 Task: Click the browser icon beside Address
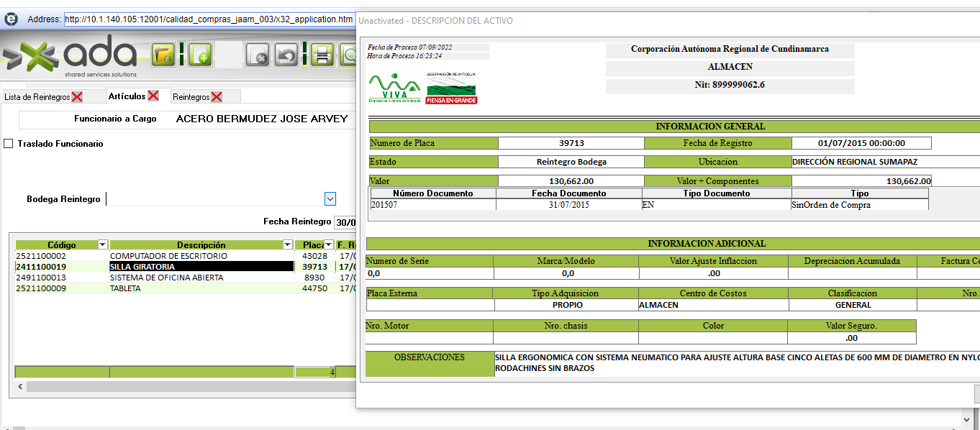point(11,19)
